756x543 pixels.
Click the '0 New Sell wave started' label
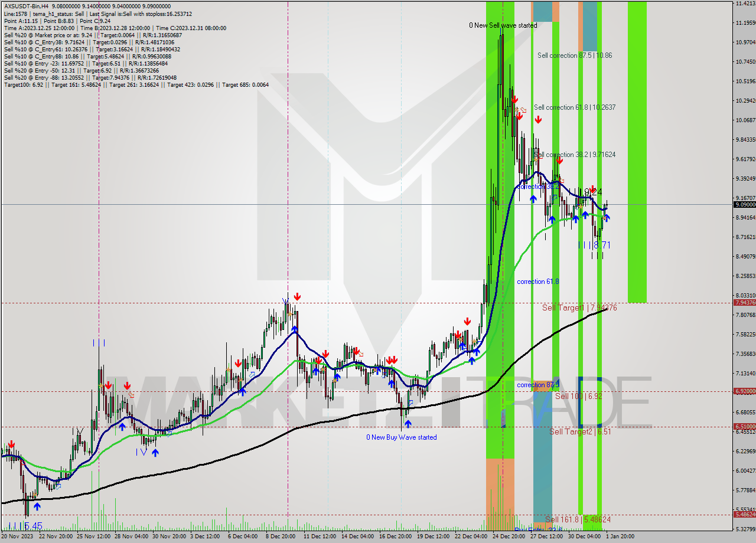point(503,25)
